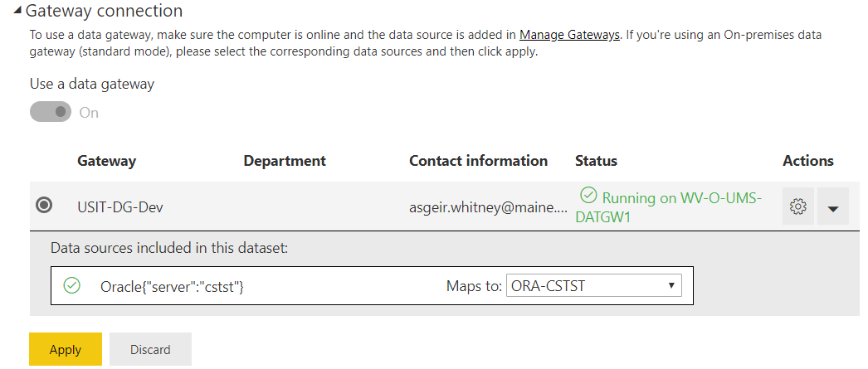Click the asgeir.whitney contact email
Viewport: 868px width, 369px height.
pyautogui.click(x=488, y=207)
